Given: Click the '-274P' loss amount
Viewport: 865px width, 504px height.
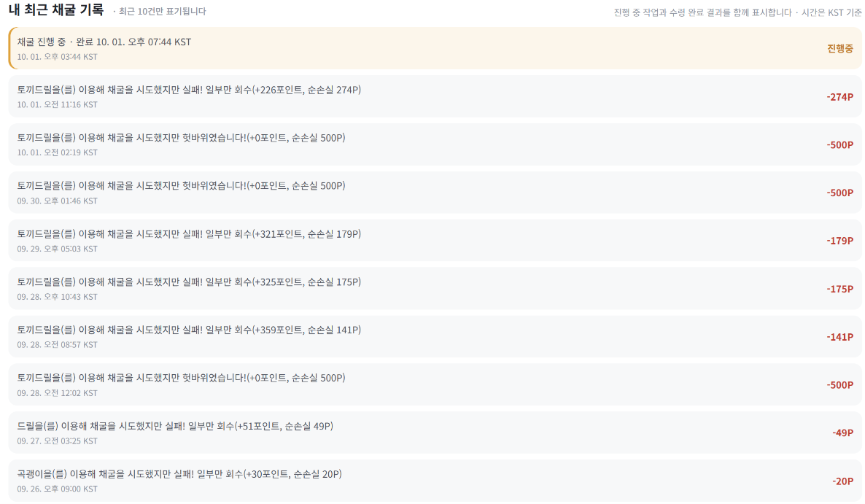Looking at the screenshot, I should (839, 97).
